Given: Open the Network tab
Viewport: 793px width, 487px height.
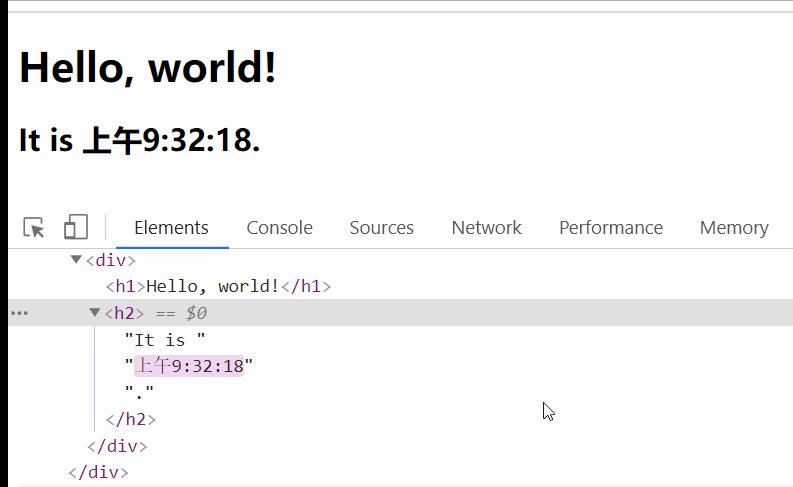Looking at the screenshot, I should pos(486,228).
